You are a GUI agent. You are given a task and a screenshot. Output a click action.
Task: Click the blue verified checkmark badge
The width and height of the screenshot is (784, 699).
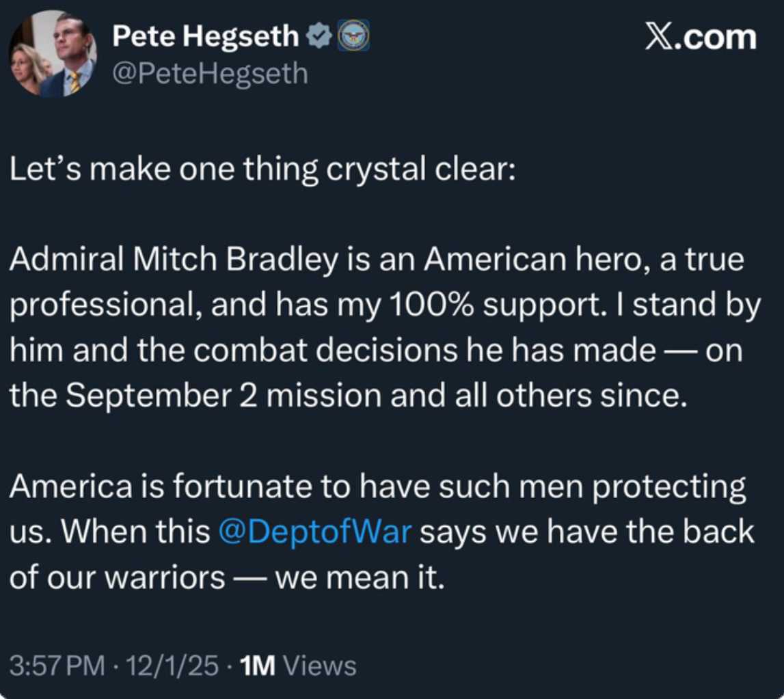318,37
